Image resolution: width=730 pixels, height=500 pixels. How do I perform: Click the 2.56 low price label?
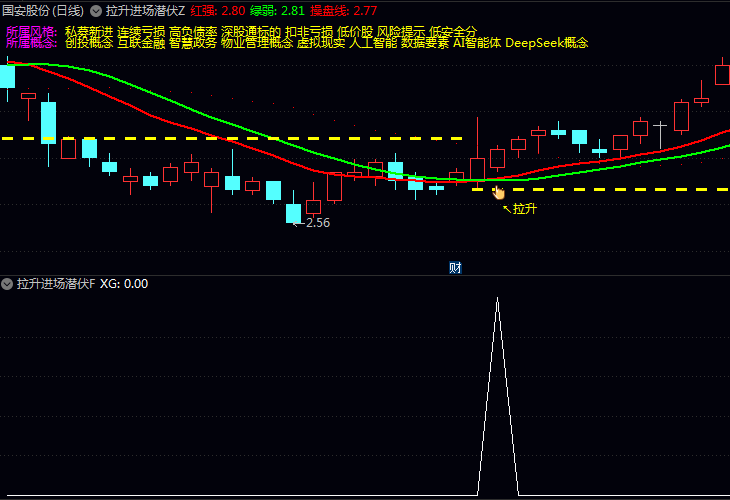pos(318,223)
